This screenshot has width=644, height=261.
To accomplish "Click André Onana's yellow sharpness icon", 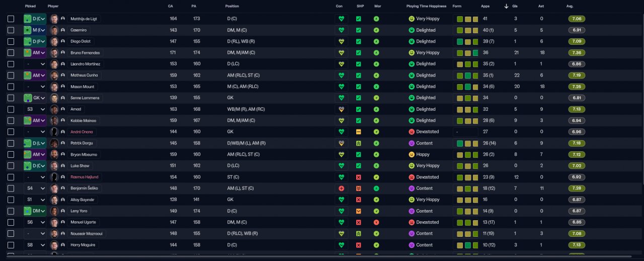I will (x=359, y=132).
